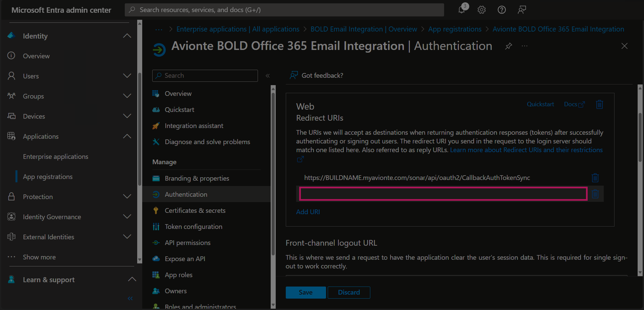Click the top global search bar
Image resolution: width=644 pixels, height=310 pixels.
[284, 10]
